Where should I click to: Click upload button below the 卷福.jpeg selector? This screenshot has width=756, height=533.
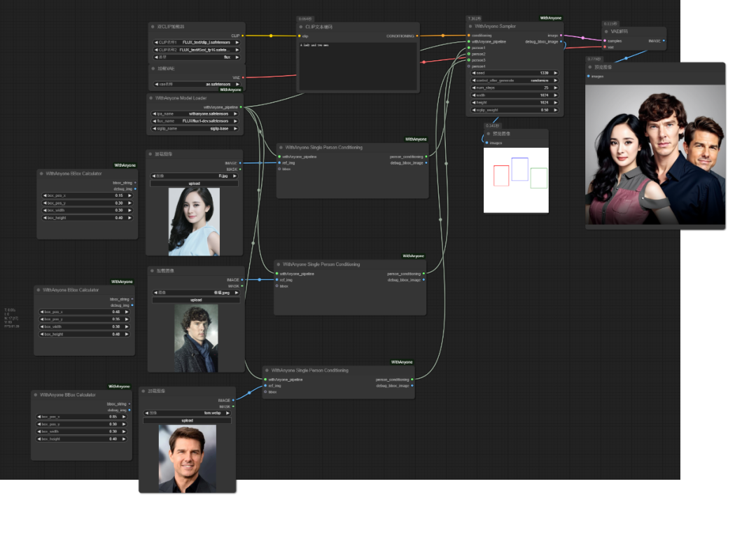(195, 300)
